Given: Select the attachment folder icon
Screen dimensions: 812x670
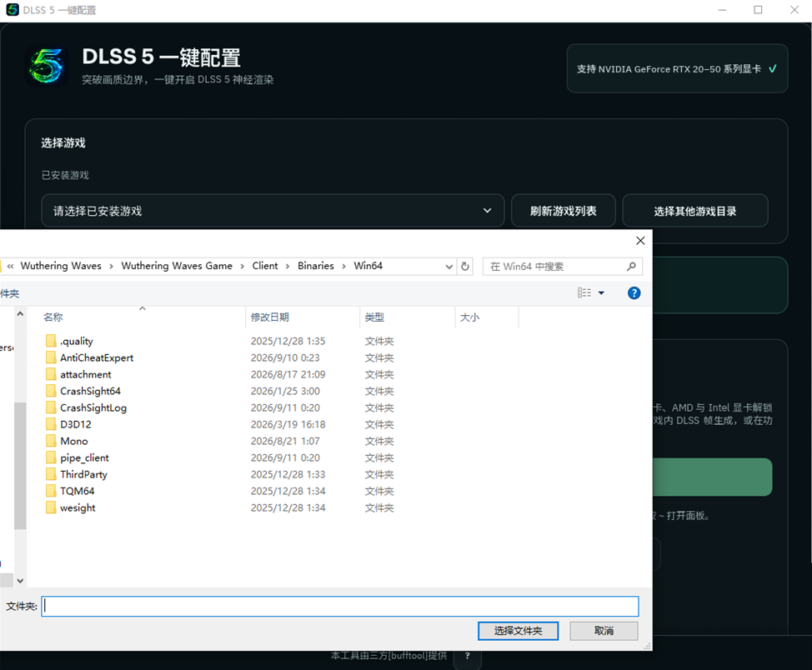Looking at the screenshot, I should tap(51, 374).
